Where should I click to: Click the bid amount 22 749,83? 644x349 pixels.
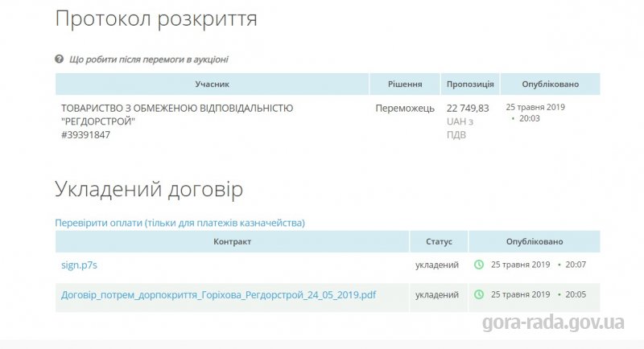point(468,109)
